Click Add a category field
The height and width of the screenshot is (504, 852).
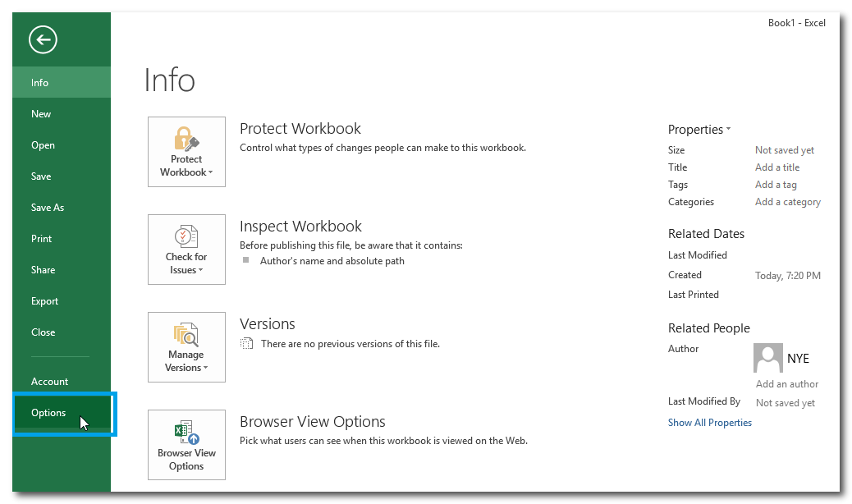pyautogui.click(x=787, y=202)
